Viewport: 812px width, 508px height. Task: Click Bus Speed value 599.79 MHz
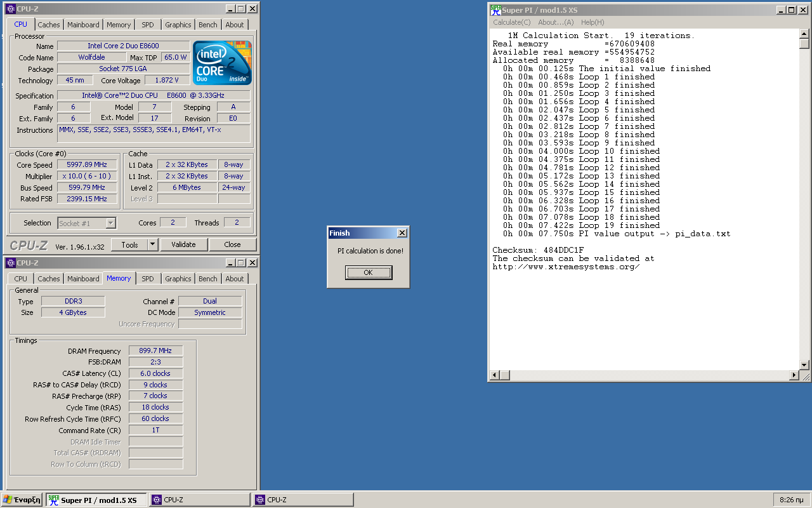(x=87, y=187)
